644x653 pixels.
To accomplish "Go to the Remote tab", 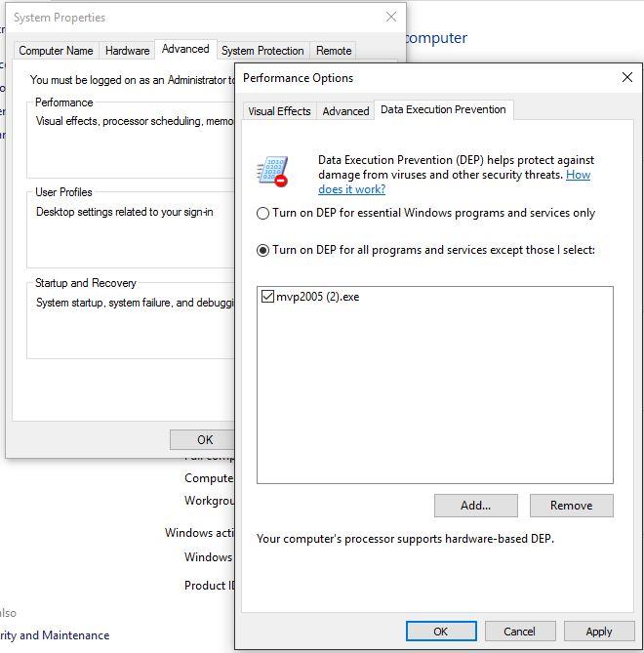I will pos(334,51).
